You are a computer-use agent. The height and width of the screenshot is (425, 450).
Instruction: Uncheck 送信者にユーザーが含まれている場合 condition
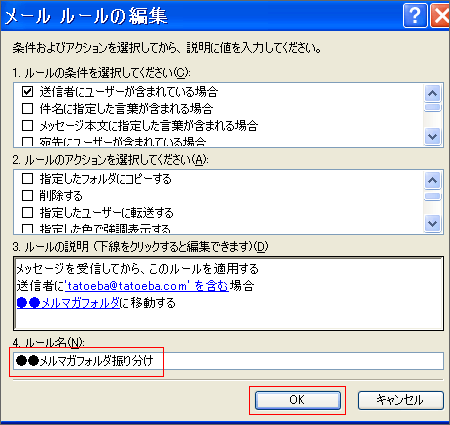pyautogui.click(x=27, y=91)
